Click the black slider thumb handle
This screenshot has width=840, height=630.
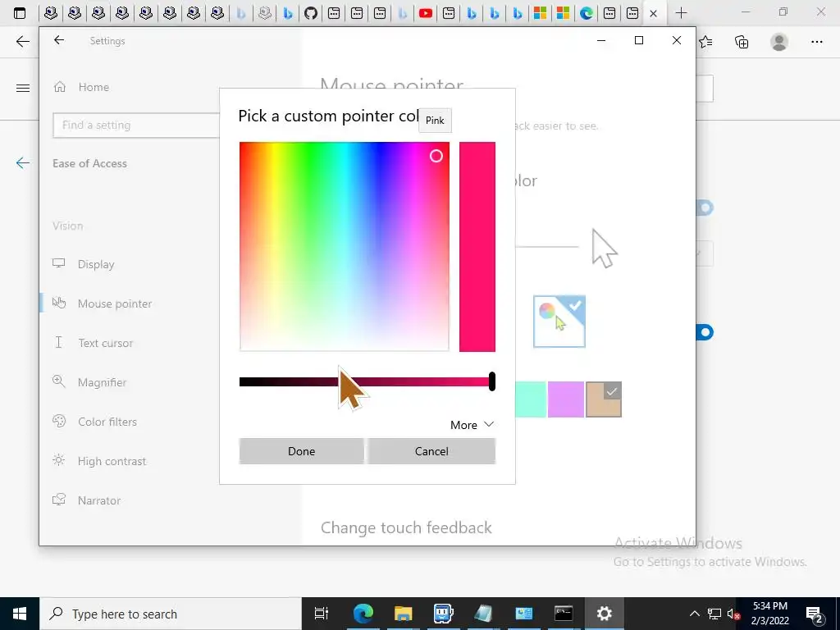tap(492, 381)
